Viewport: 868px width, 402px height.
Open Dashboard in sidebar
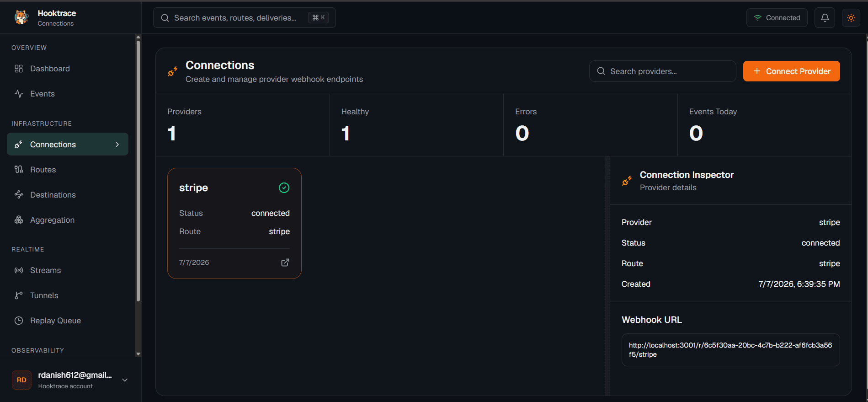pos(68,69)
